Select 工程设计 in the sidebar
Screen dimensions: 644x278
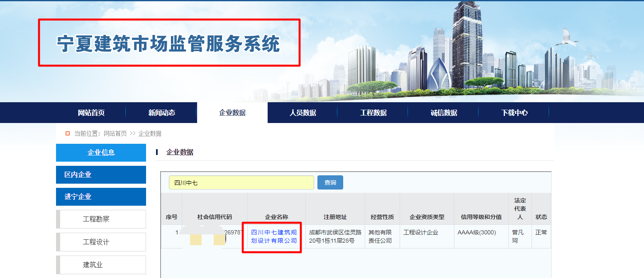click(x=101, y=242)
